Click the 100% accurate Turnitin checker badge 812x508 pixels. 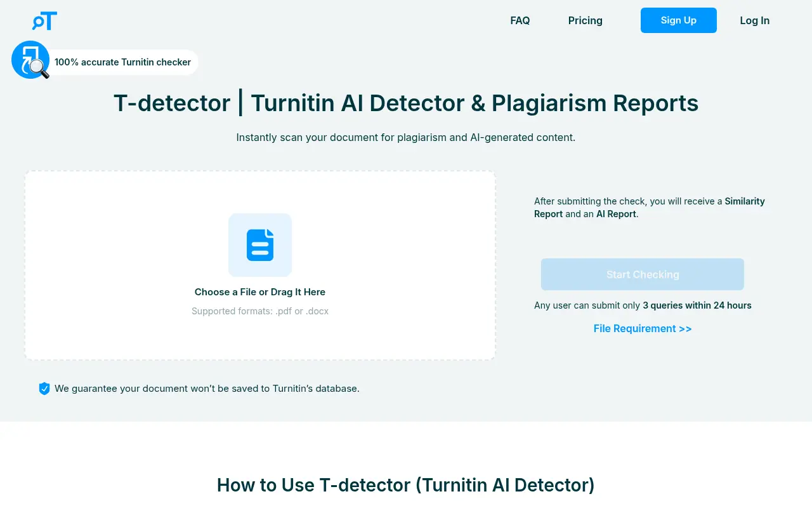122,62
